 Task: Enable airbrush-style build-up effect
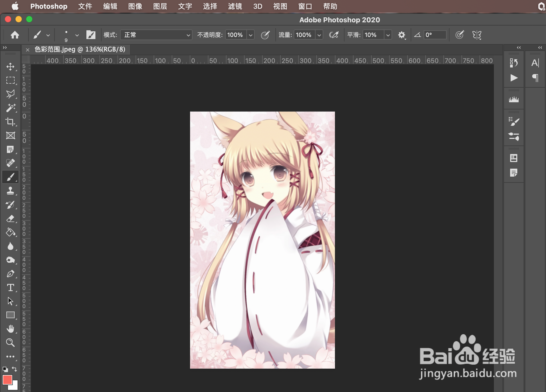point(334,35)
